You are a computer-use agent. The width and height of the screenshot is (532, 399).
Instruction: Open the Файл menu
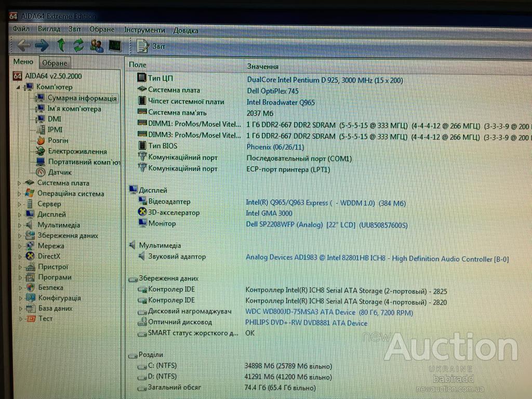tap(21, 29)
